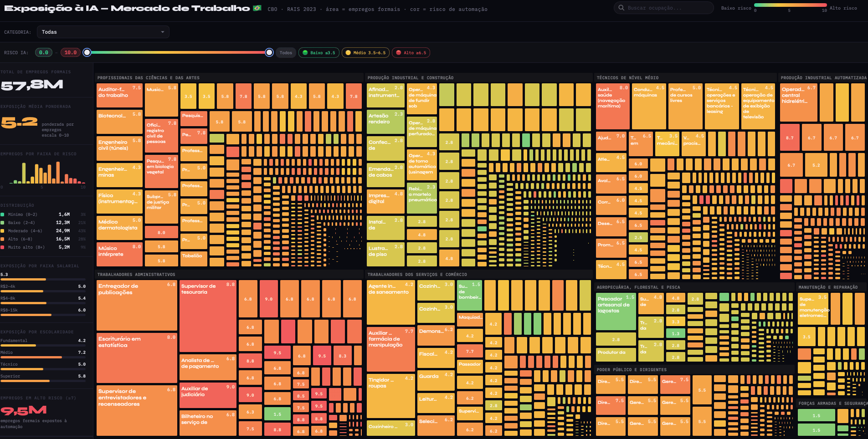Toggle the Baixo ≤3.5 risk filter

pyautogui.click(x=319, y=53)
